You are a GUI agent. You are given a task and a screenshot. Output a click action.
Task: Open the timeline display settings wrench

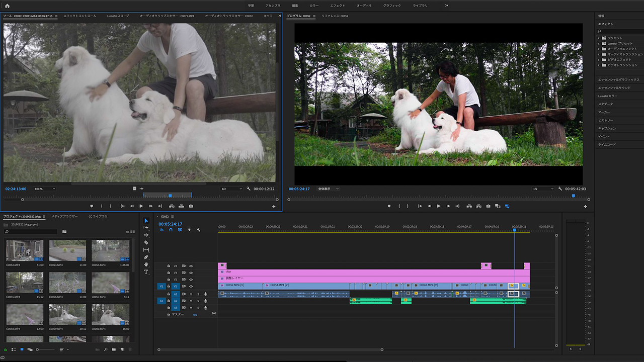198,230
